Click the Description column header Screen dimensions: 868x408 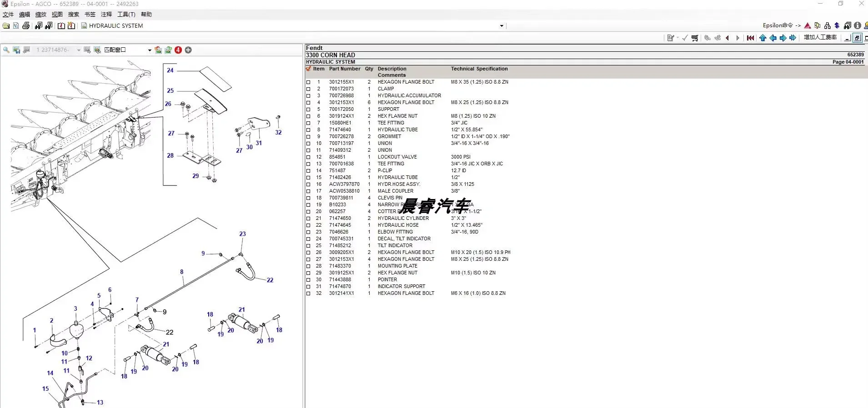(x=392, y=69)
